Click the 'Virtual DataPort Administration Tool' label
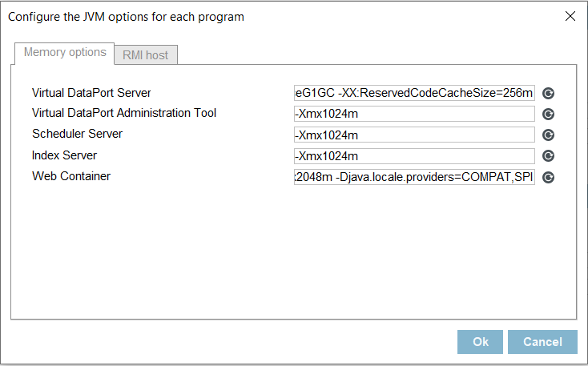The image size is (588, 366). point(124,113)
